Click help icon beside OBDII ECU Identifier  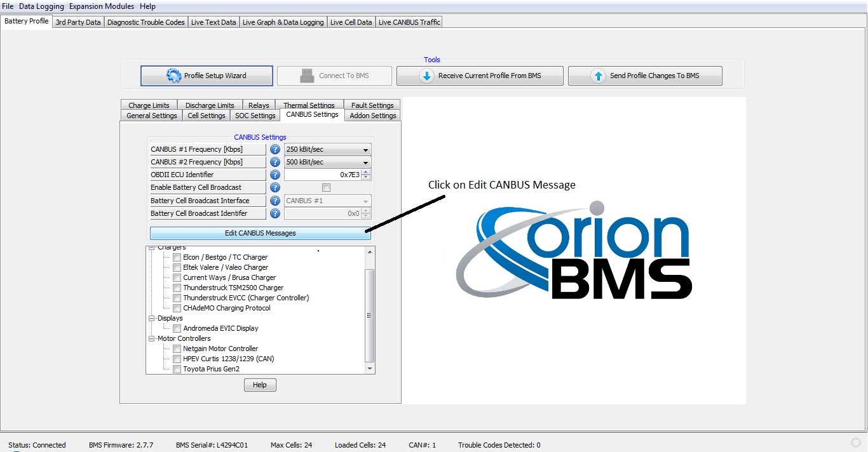point(275,175)
